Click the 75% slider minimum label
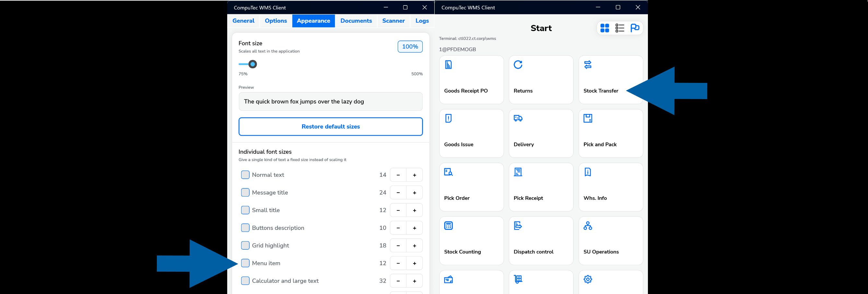 243,74
